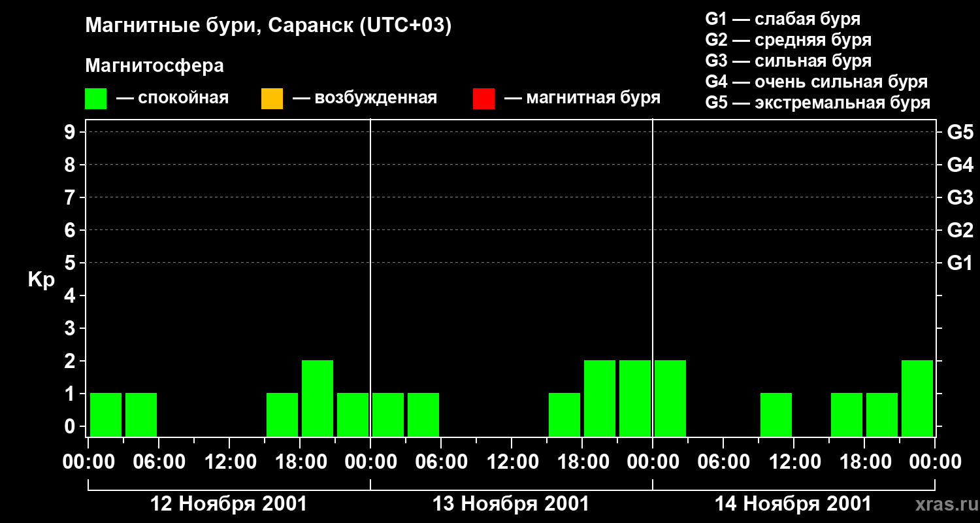Image resolution: width=980 pixels, height=523 pixels.
Task: Click the G3 — сильная буря legend text
Action: click(x=789, y=61)
